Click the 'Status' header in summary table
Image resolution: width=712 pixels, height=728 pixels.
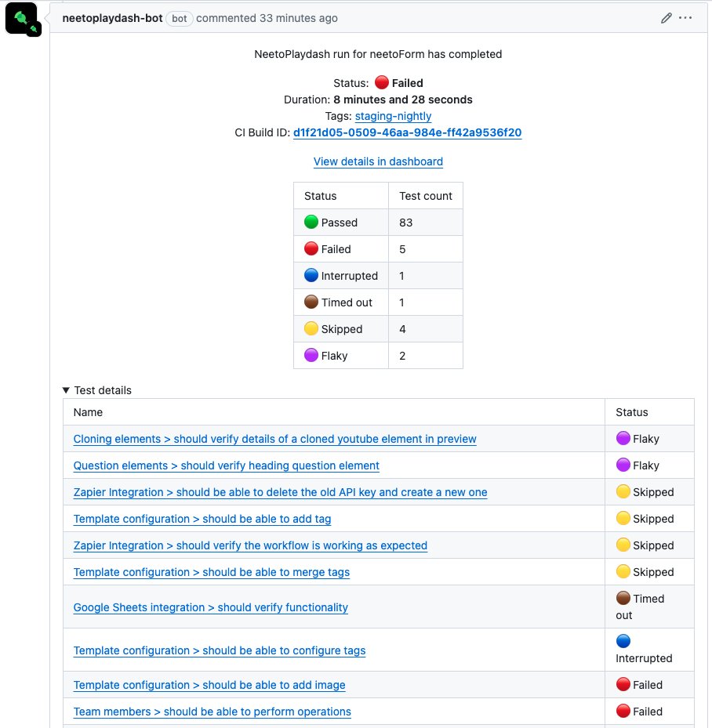[x=320, y=196]
